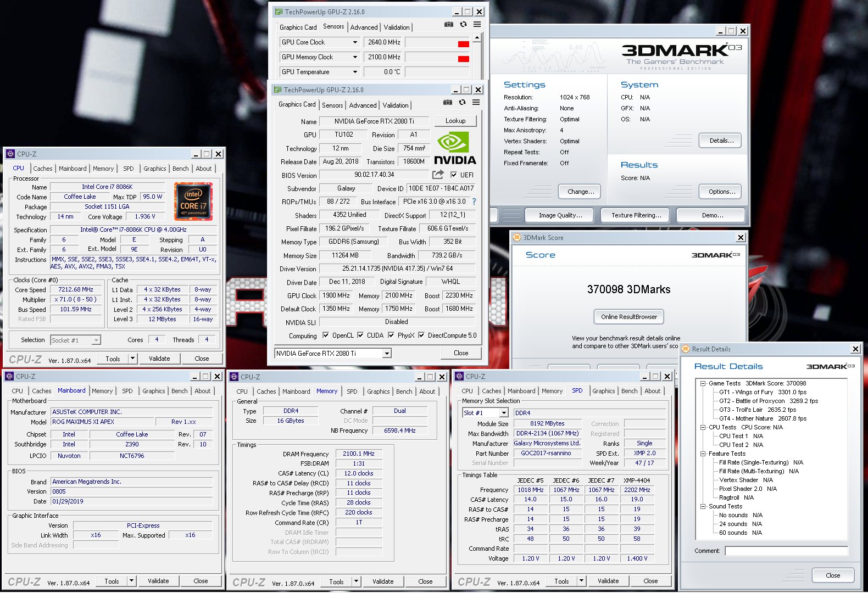The height and width of the screenshot is (593, 868).
Task: Collapse the Game Tests tree node
Action: [703, 383]
